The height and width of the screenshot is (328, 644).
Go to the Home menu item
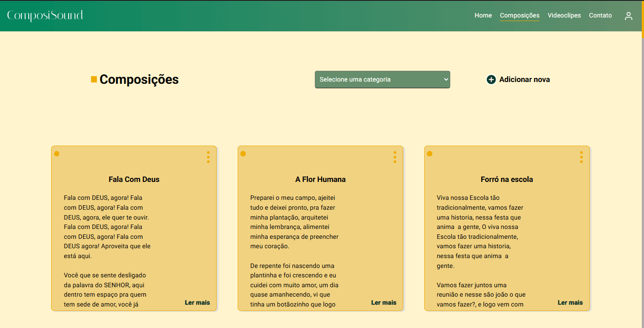[x=483, y=15]
